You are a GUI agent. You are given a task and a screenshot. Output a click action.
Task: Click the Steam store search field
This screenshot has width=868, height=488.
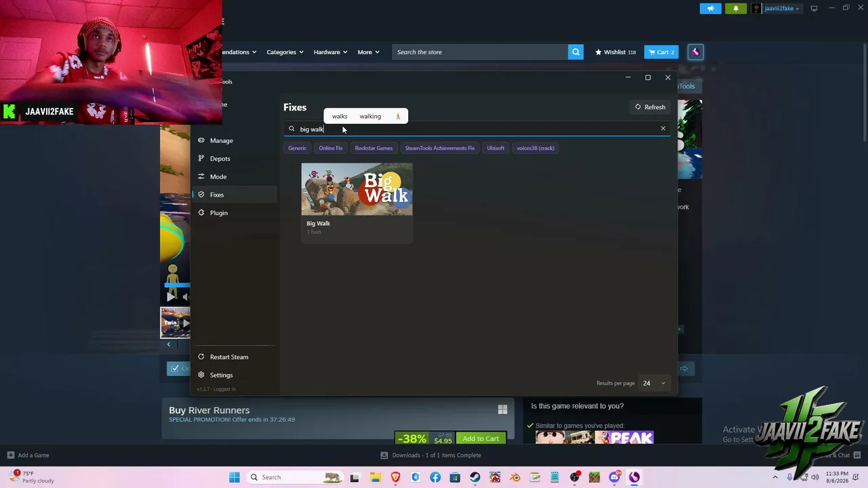480,52
